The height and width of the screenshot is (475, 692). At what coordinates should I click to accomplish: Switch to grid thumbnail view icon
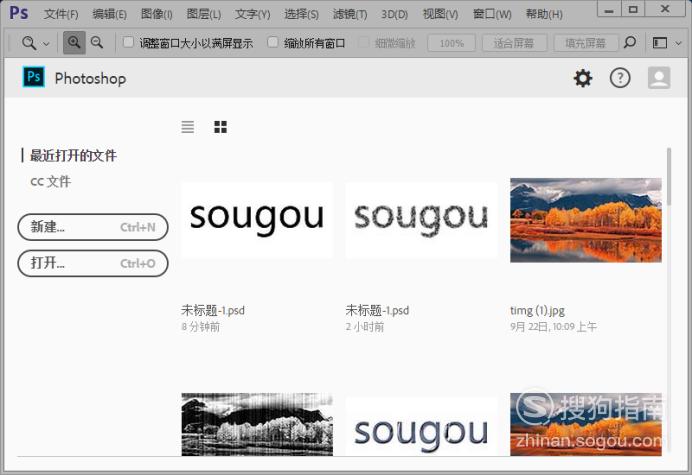click(220, 127)
